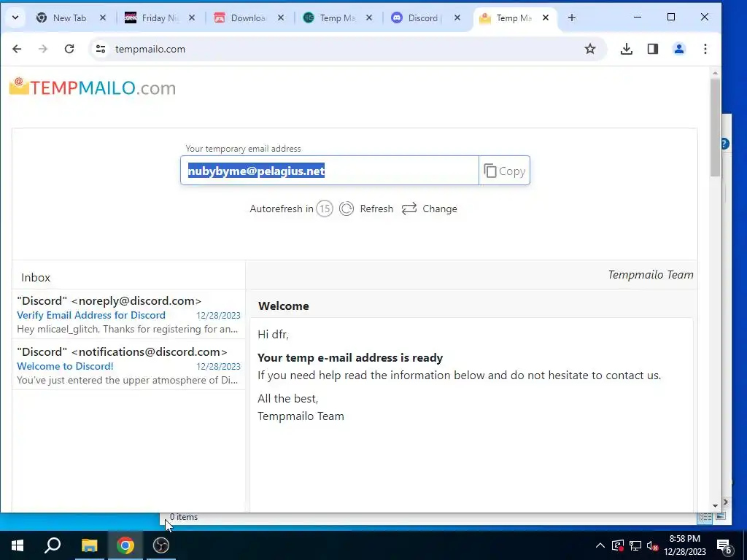The width and height of the screenshot is (747, 560).
Task: Switch to the Friday Night browser tab
Action: (160, 17)
